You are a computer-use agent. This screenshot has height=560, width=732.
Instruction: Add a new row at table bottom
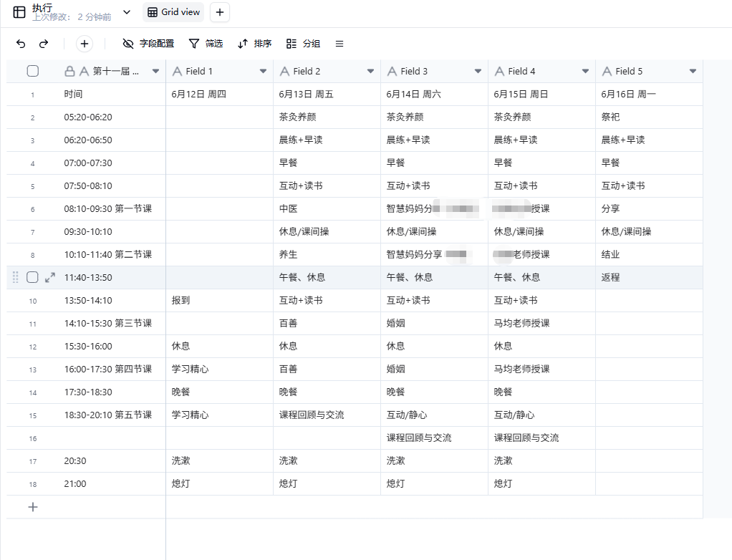(x=33, y=507)
